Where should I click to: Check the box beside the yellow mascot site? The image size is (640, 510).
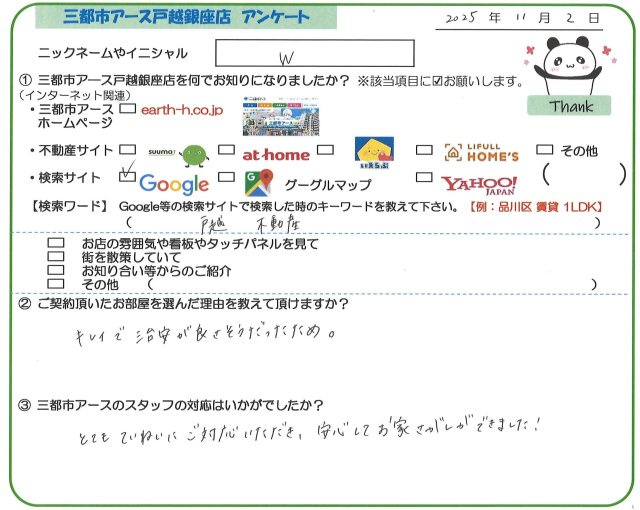click(325, 150)
